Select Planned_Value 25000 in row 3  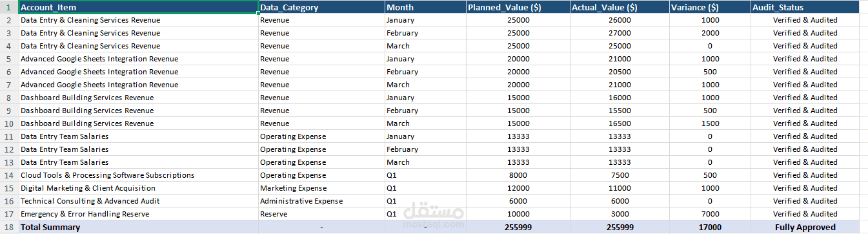[x=518, y=33]
